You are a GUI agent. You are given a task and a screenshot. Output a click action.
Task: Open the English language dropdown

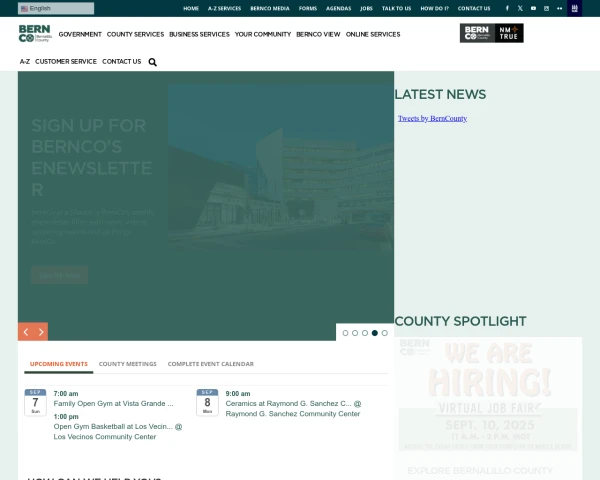tap(56, 8)
